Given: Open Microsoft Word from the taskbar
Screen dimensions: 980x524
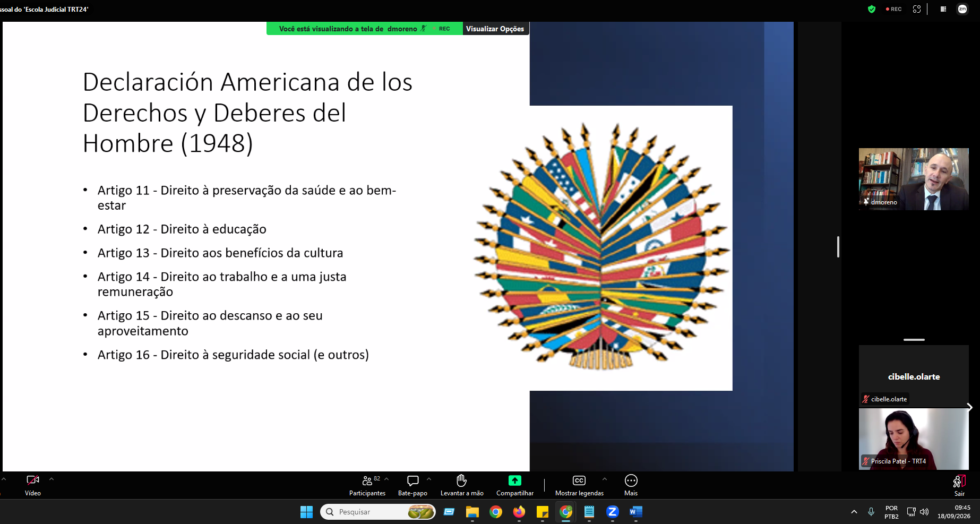Looking at the screenshot, I should tap(636, 512).
